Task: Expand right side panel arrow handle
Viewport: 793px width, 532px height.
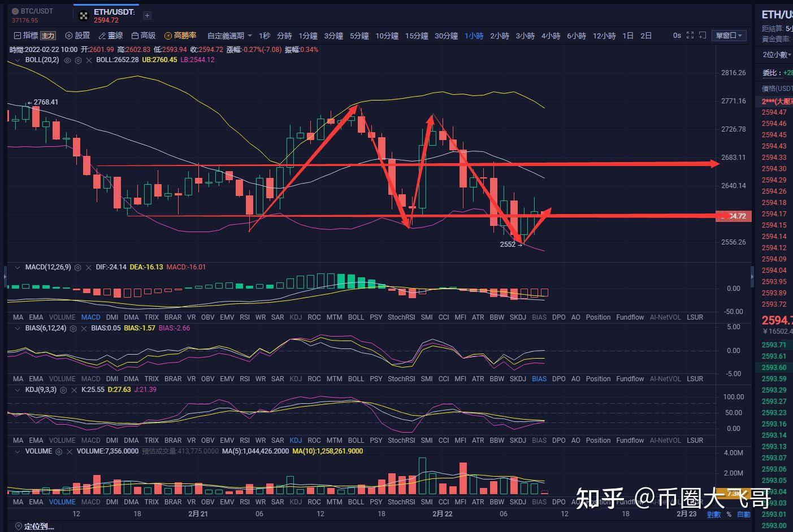Action: [752, 277]
